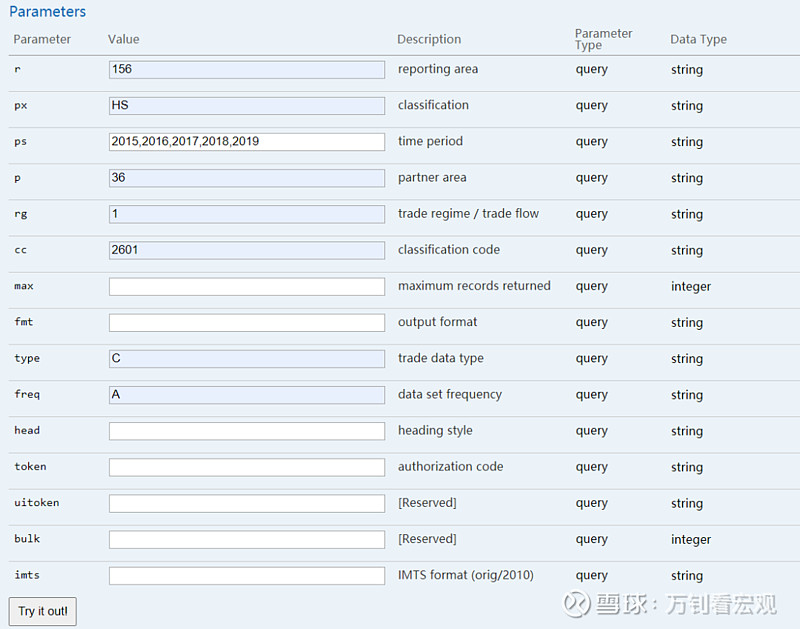This screenshot has height=629, width=800.
Task: Focus the classification code field 2601
Action: tap(247, 250)
